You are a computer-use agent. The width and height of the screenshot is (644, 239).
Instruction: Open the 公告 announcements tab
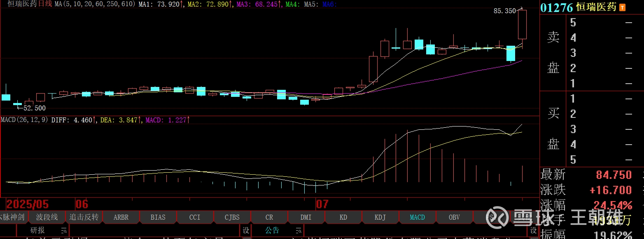coord(272,230)
